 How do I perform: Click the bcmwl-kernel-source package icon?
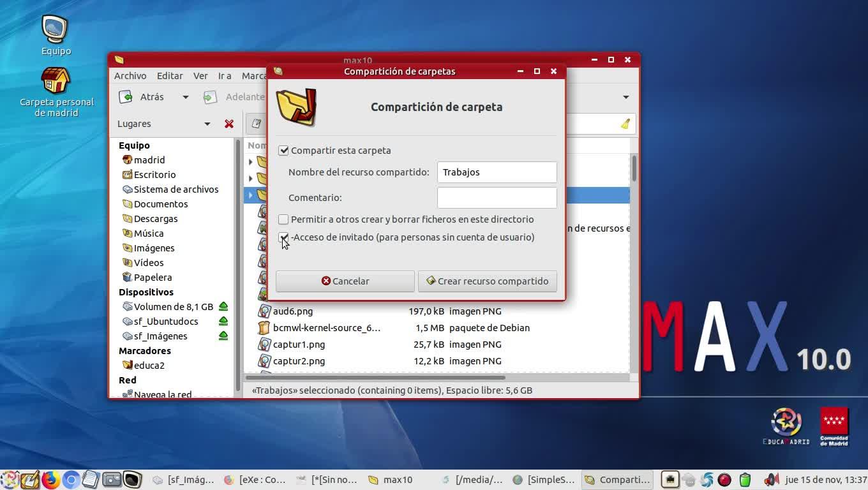(264, 328)
